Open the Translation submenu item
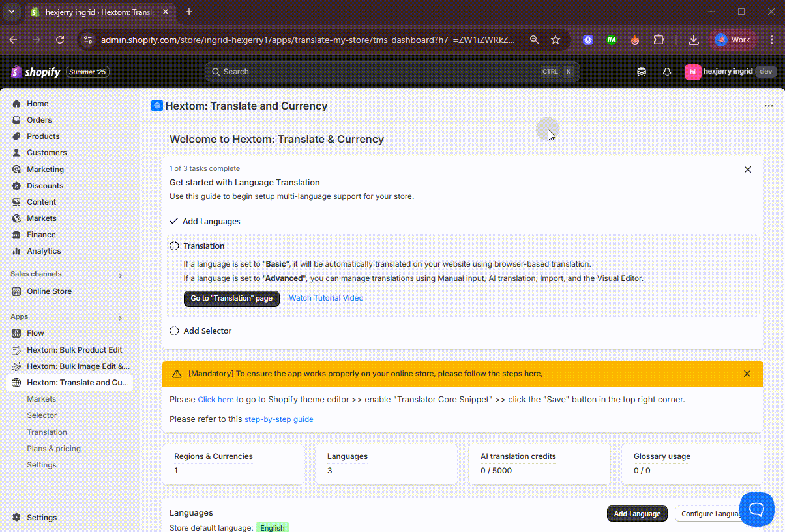This screenshot has width=785, height=532. pyautogui.click(x=47, y=432)
